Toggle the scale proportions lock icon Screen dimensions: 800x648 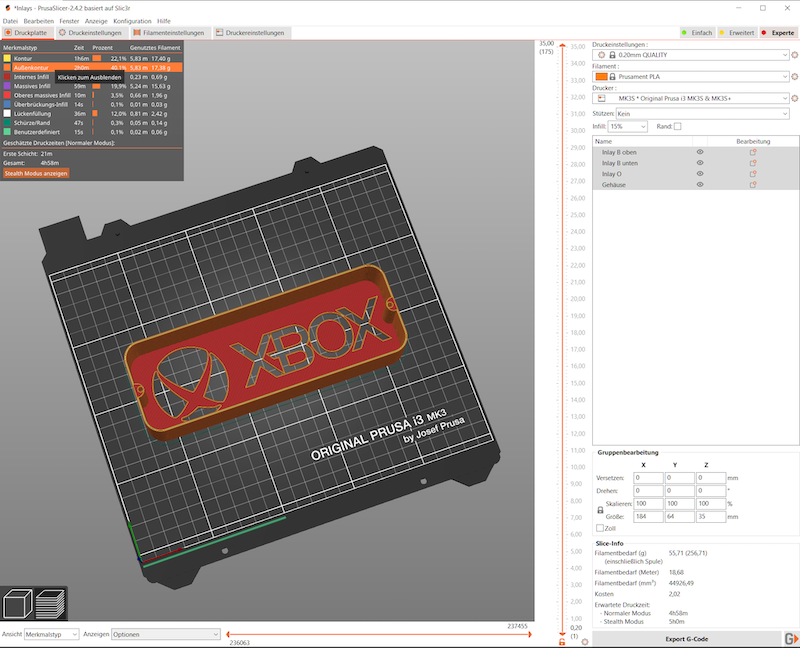(x=600, y=510)
